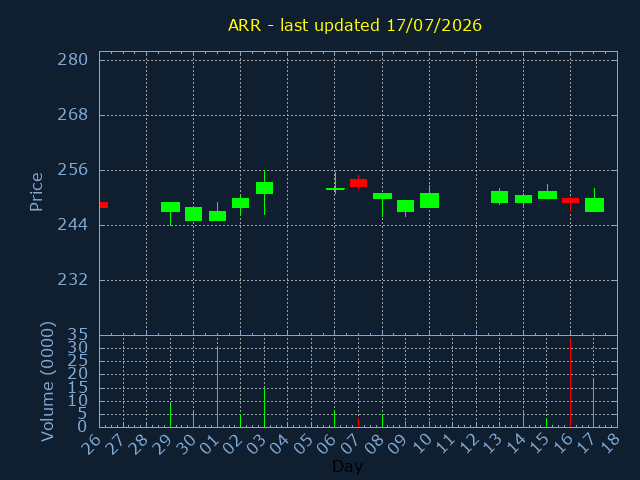640x480 pixels.
Task: Click the day 18 x-axis tick label
Action: pyautogui.click(x=609, y=443)
